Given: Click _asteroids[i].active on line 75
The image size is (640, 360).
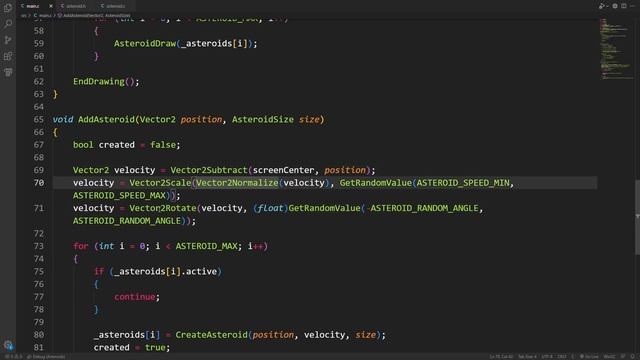Looking at the screenshot, I should (165, 271).
